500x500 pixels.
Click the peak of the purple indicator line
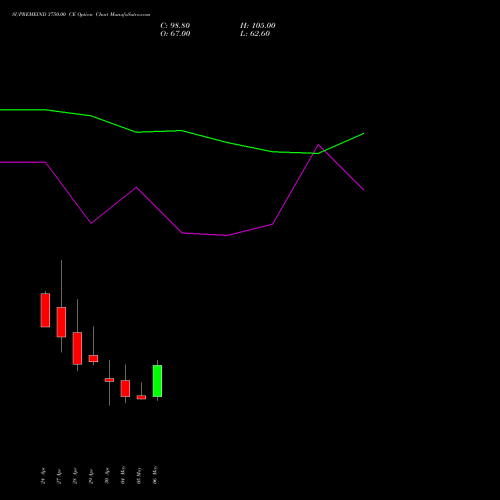click(318, 145)
